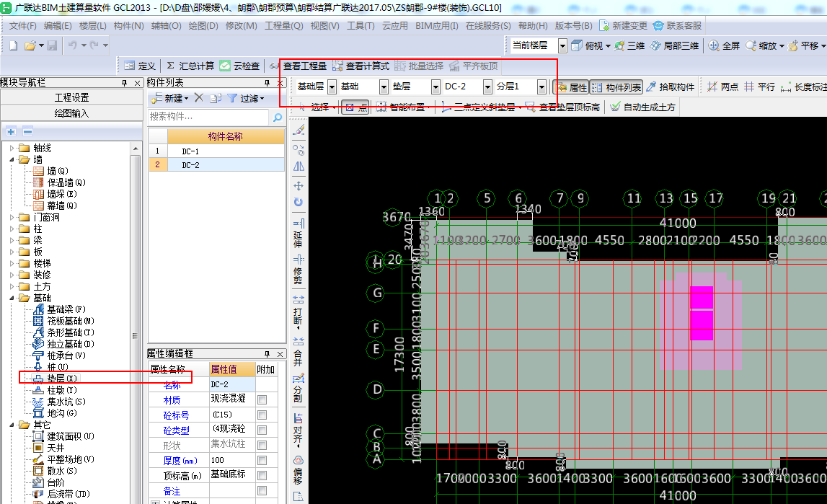Click 选择 select tool
The width and height of the screenshot is (827, 504).
pyautogui.click(x=314, y=107)
